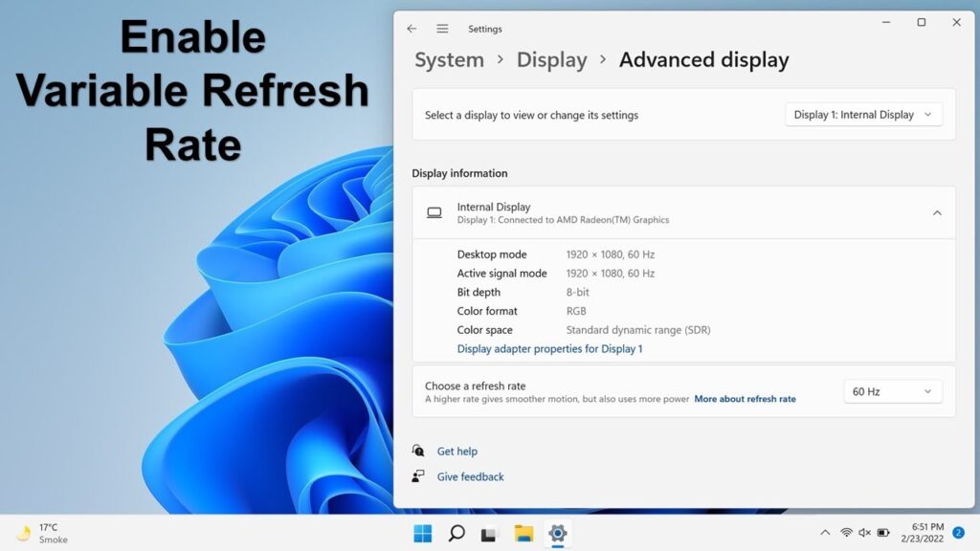Image resolution: width=980 pixels, height=551 pixels.
Task: Click the monitor icon beside Internal Display
Action: (x=436, y=212)
